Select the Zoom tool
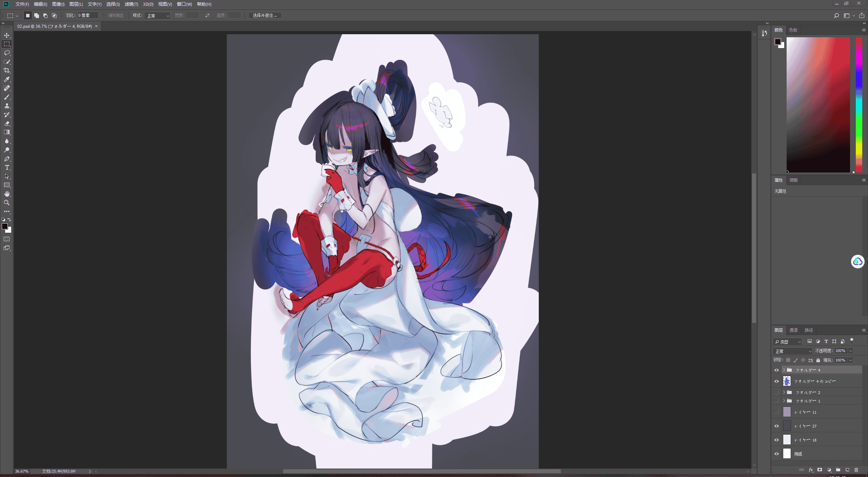868x477 pixels. [x=7, y=203]
